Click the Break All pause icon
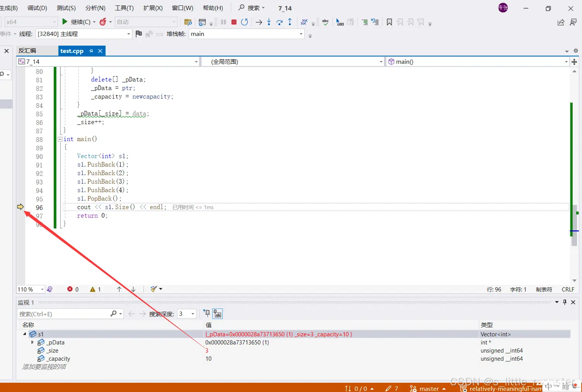The height and width of the screenshot is (392, 582). pos(224,22)
